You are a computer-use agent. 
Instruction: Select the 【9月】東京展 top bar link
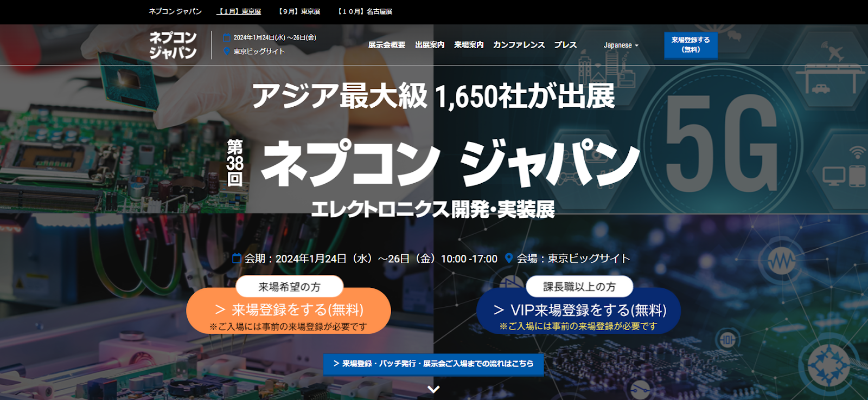299,11
